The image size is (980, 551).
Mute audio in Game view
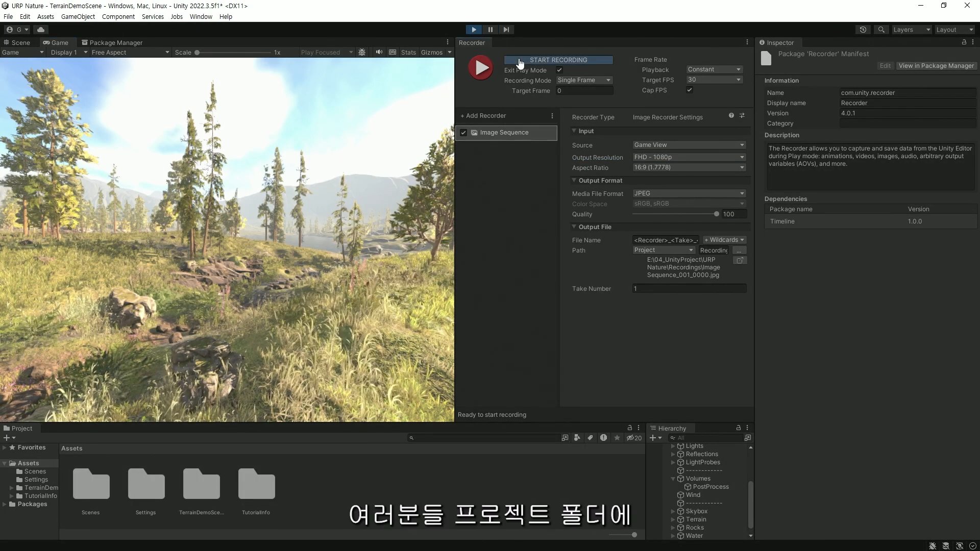pos(379,52)
